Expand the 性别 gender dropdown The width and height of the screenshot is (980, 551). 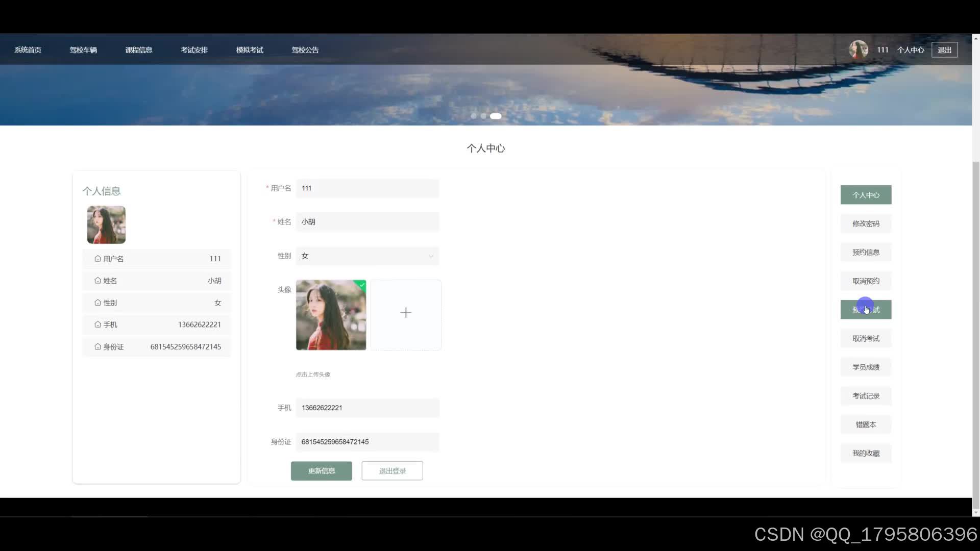pyautogui.click(x=367, y=256)
